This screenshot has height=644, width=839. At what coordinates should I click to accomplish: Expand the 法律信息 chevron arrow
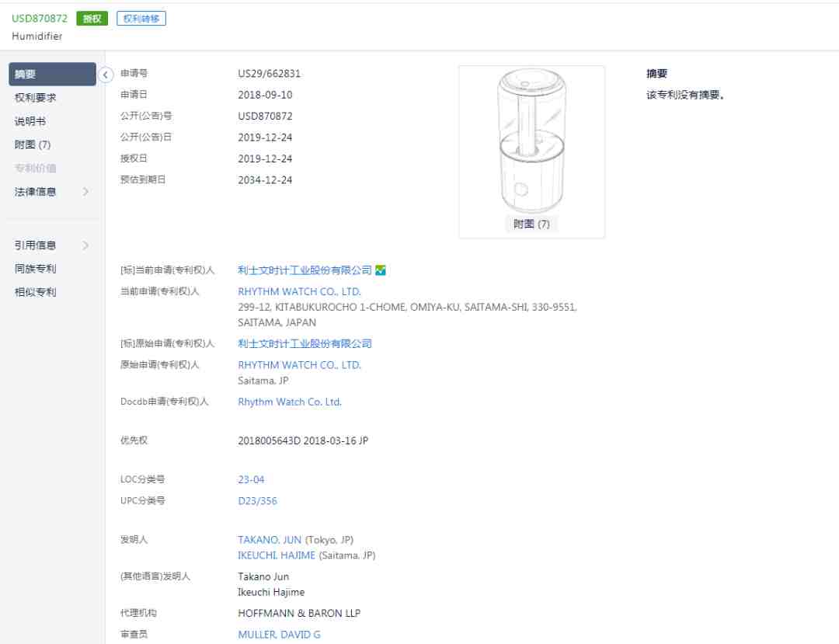[x=85, y=191]
